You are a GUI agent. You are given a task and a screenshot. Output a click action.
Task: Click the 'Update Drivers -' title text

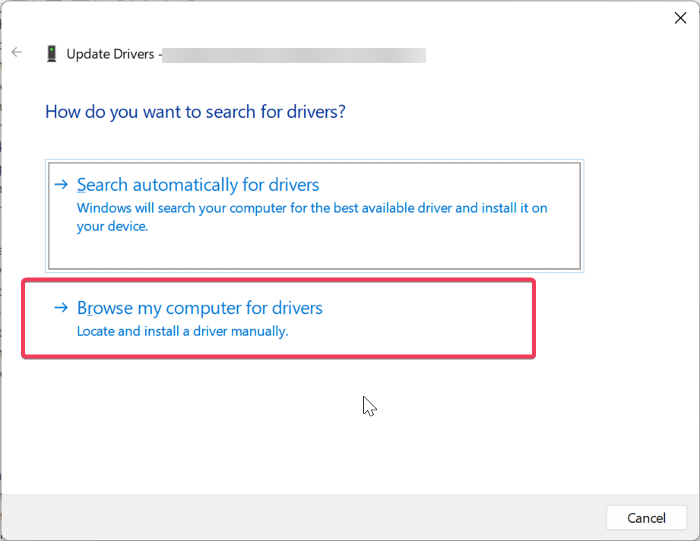point(114,54)
